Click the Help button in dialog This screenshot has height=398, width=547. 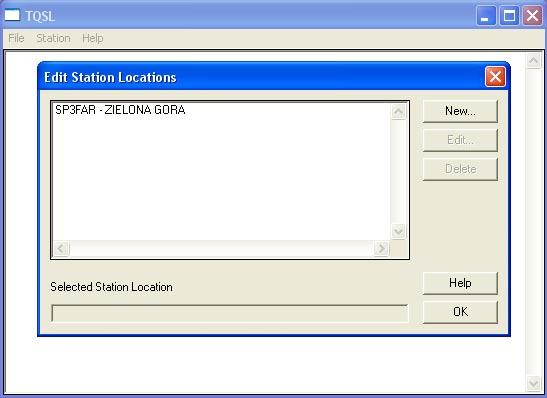point(460,283)
